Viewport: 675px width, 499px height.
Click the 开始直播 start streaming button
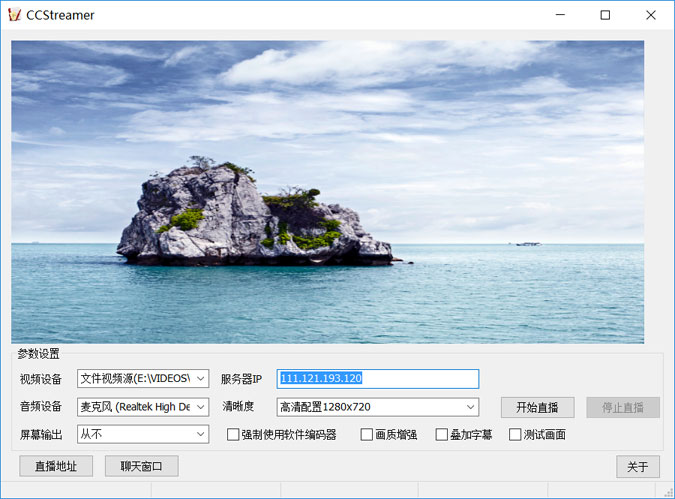(x=537, y=407)
